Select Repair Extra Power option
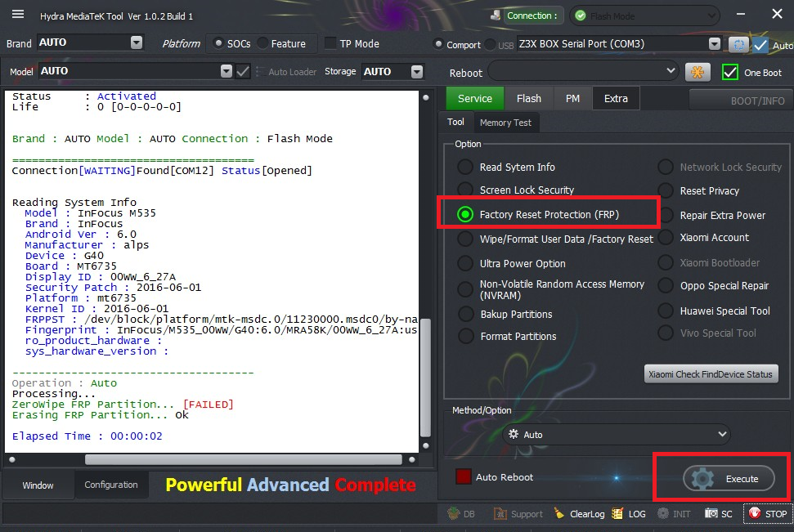The height and width of the screenshot is (532, 794). pos(666,215)
